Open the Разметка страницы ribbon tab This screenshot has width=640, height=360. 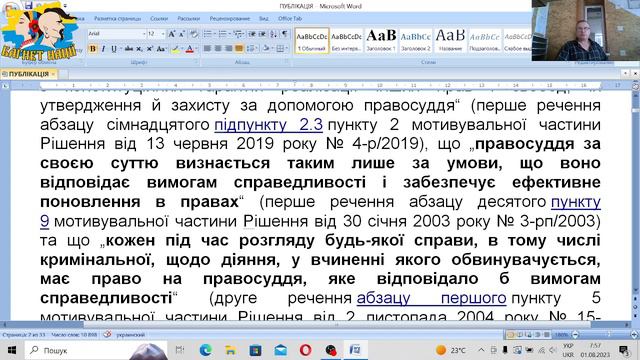pos(117,19)
